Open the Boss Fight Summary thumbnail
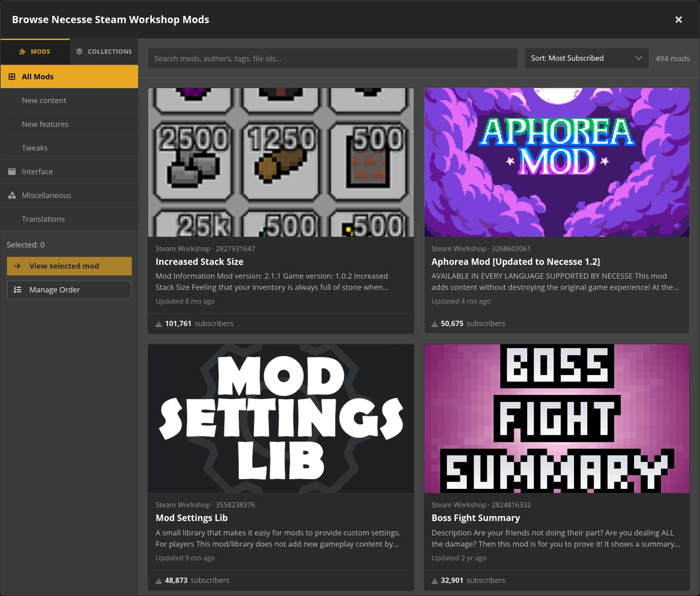The width and height of the screenshot is (700, 596). pyautogui.click(x=557, y=418)
